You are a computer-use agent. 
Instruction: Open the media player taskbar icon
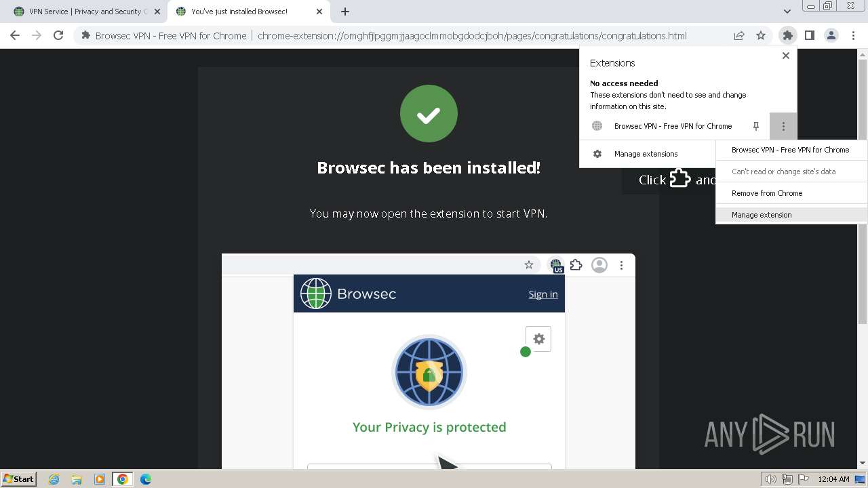(100, 479)
